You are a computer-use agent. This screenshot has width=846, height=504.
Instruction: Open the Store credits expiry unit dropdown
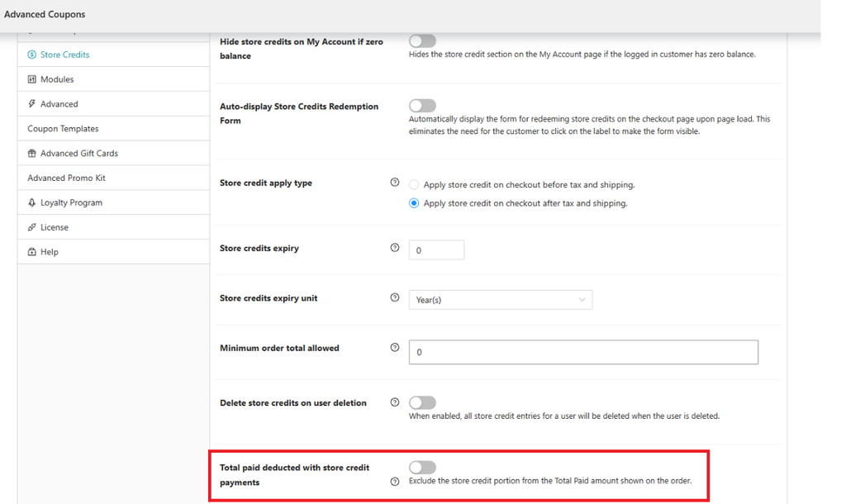coord(501,300)
